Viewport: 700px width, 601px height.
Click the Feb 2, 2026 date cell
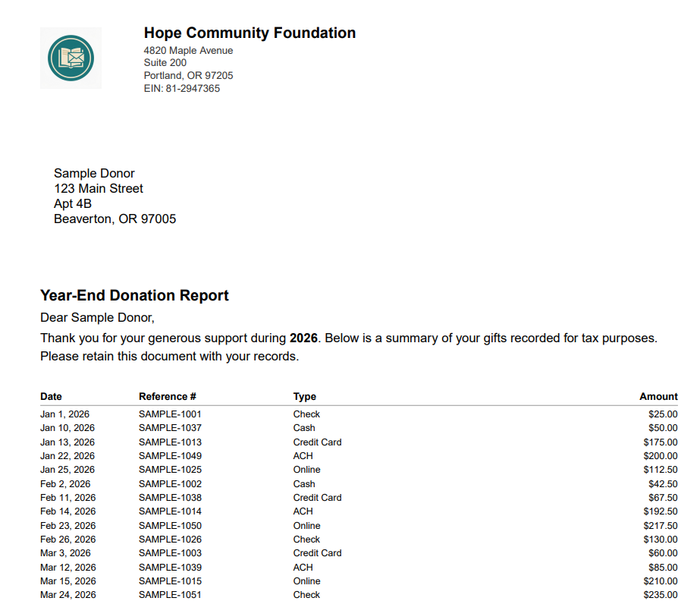[65, 484]
